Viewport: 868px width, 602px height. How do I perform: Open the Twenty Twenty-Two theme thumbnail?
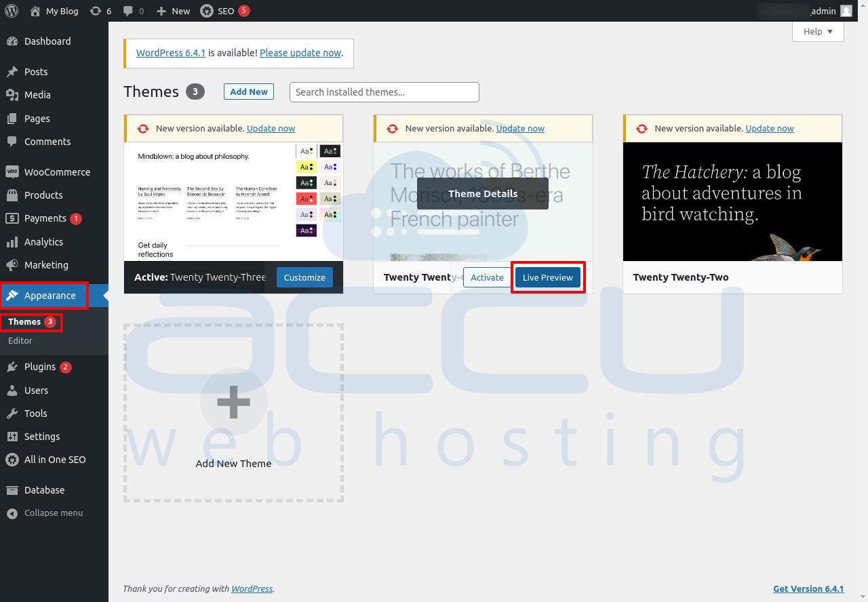[x=732, y=201]
